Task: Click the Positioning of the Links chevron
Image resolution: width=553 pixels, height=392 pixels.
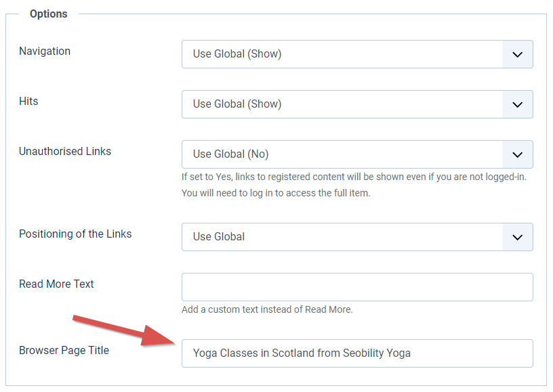Action: (x=517, y=237)
